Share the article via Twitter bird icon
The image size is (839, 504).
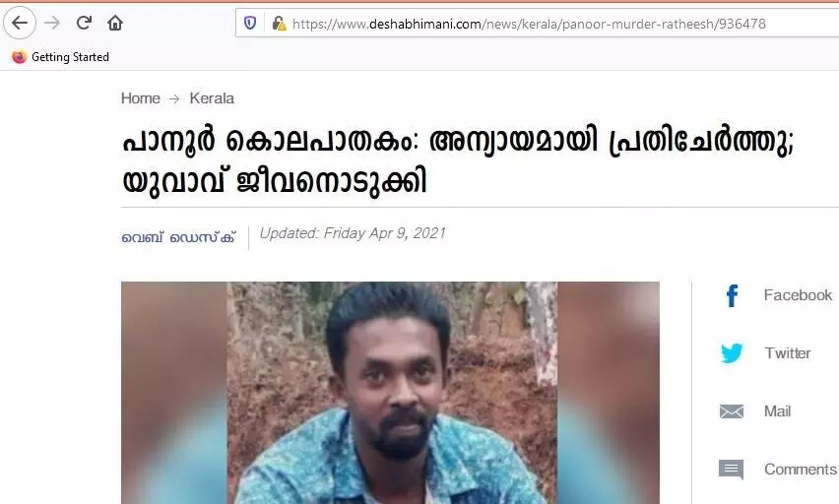coord(732,353)
